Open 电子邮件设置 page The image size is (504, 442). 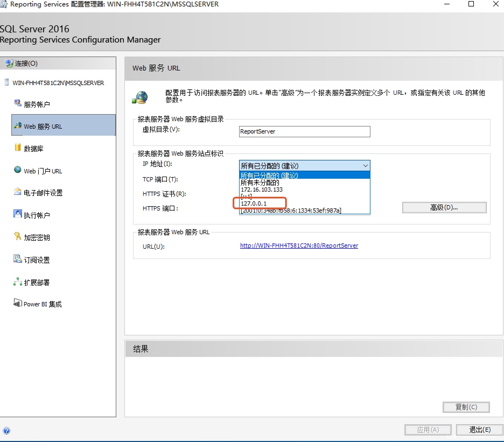click(43, 193)
